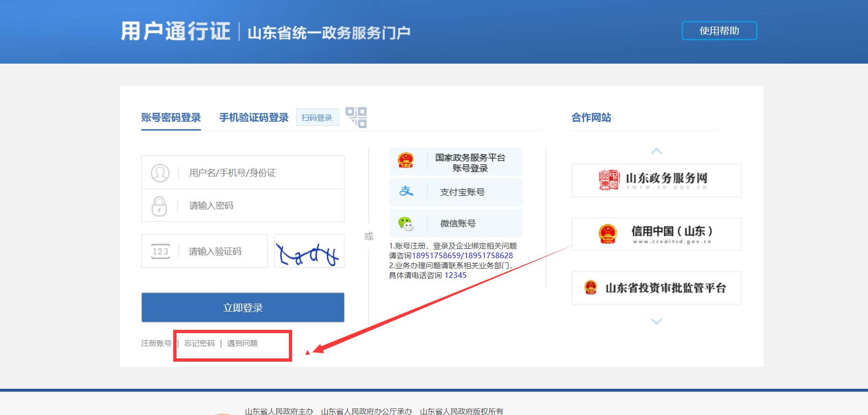This screenshot has width=868, height=415.
Task: Open 山东省投资审批监管平台 partner site
Action: coord(656,288)
